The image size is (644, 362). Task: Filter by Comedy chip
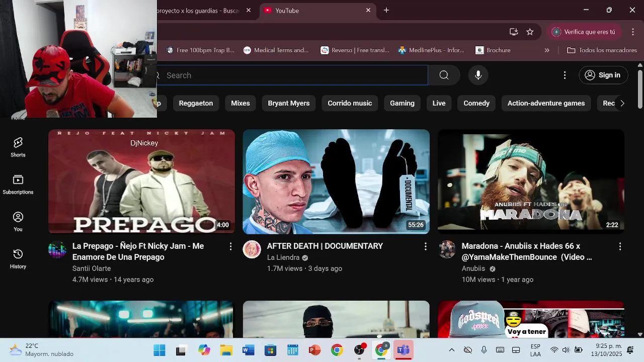pyautogui.click(x=476, y=103)
